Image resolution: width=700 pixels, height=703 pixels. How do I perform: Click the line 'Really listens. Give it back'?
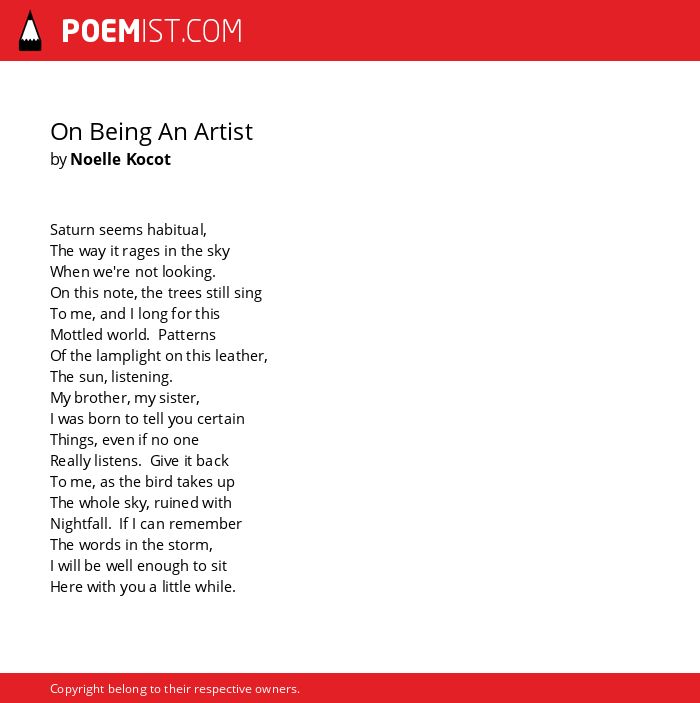click(x=139, y=461)
